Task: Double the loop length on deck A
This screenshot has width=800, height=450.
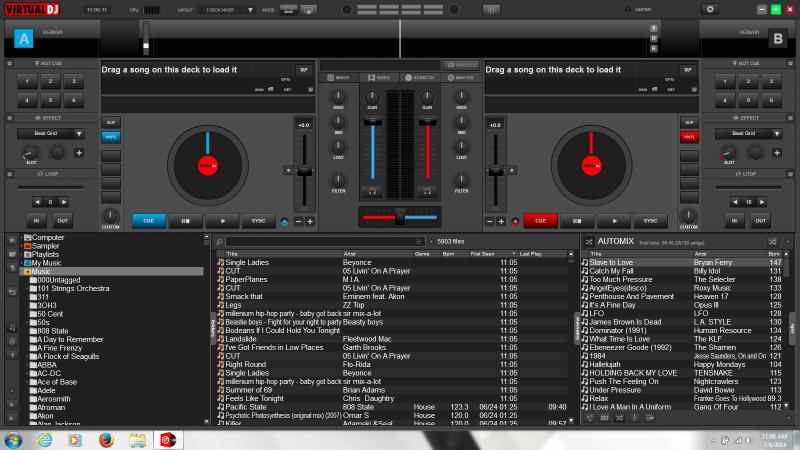Action: pos(64,202)
